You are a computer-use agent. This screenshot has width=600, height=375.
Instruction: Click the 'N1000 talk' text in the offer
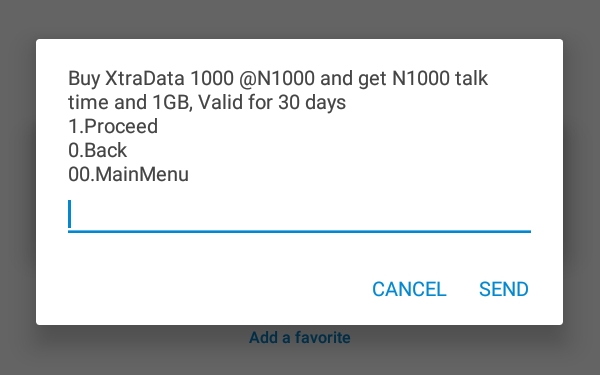440,78
